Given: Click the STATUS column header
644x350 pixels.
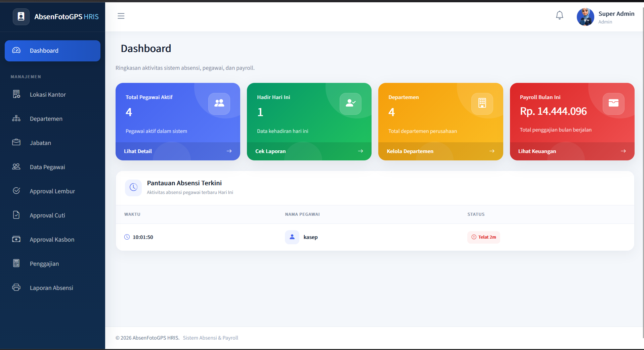Looking at the screenshot, I should 476,214.
